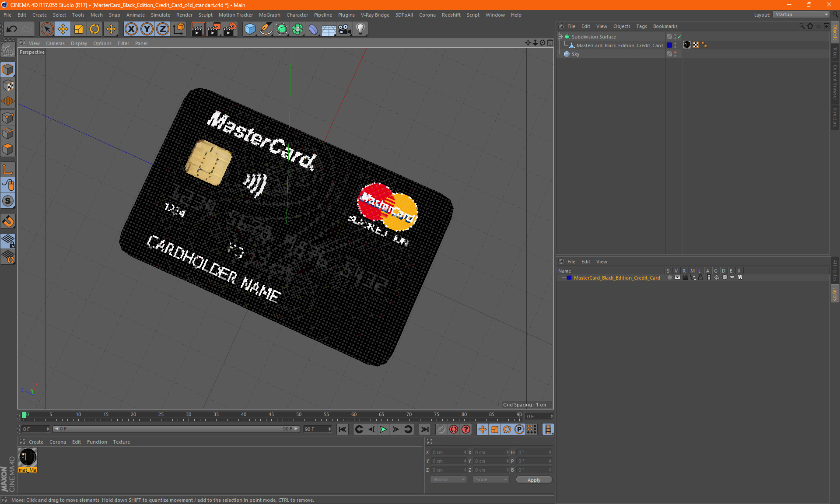Click the Undo arrow icon

pos(11,29)
